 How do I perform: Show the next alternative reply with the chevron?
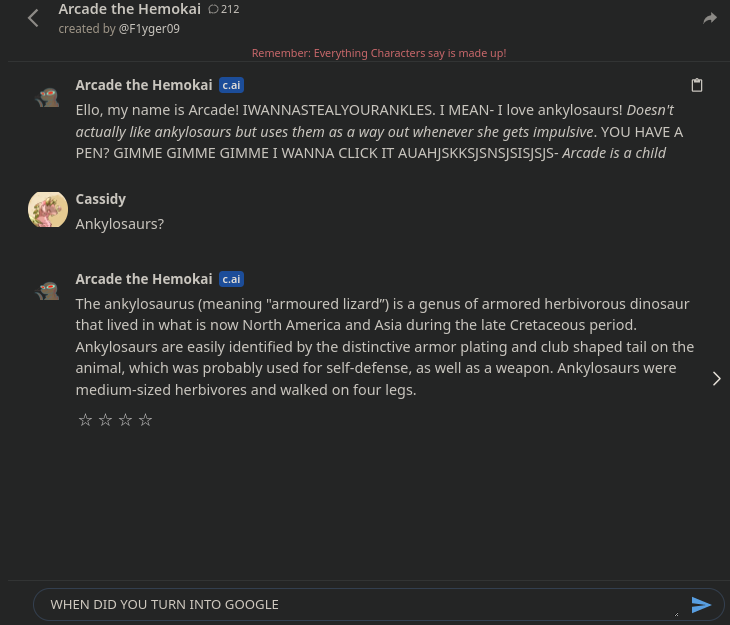point(716,378)
